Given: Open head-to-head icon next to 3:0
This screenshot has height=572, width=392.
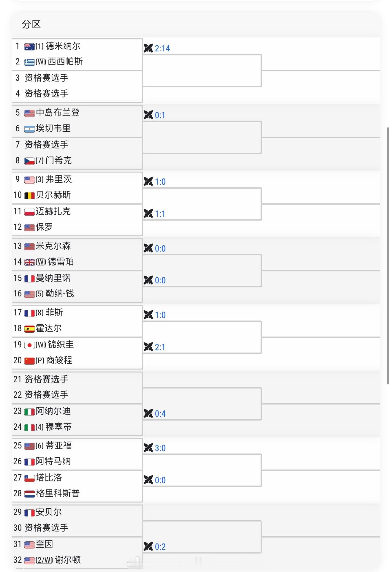Looking at the screenshot, I should (148, 448).
